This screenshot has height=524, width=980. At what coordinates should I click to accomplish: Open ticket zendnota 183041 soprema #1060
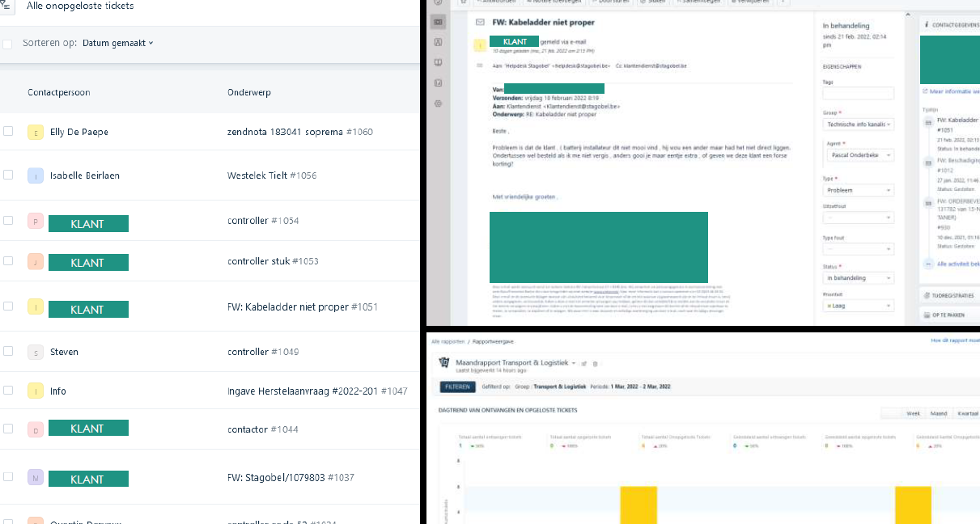[x=300, y=132]
